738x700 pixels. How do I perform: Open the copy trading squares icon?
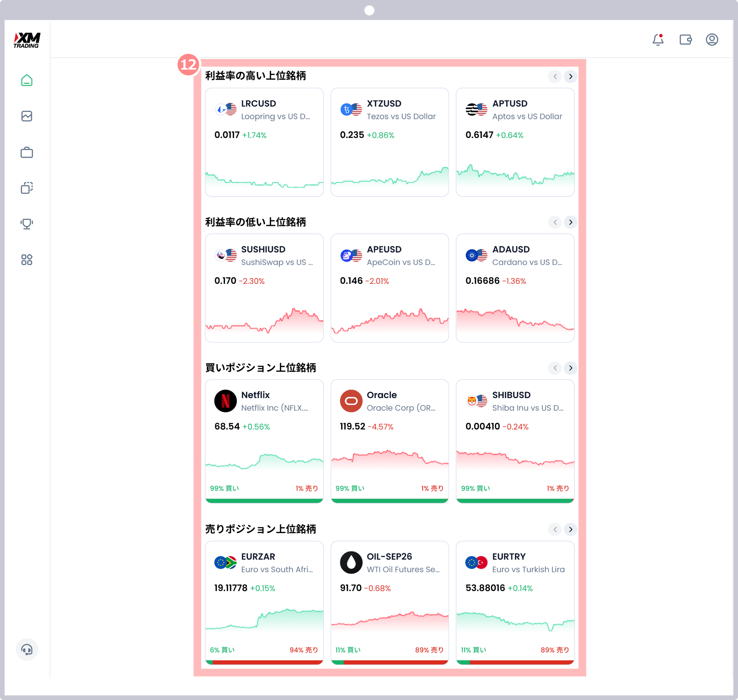(x=27, y=188)
